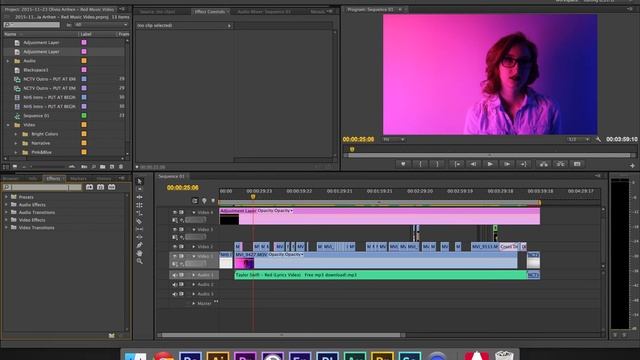Screen dimensions: 640x360
Task: Click the Go to Out button
Action: [x=524, y=164]
